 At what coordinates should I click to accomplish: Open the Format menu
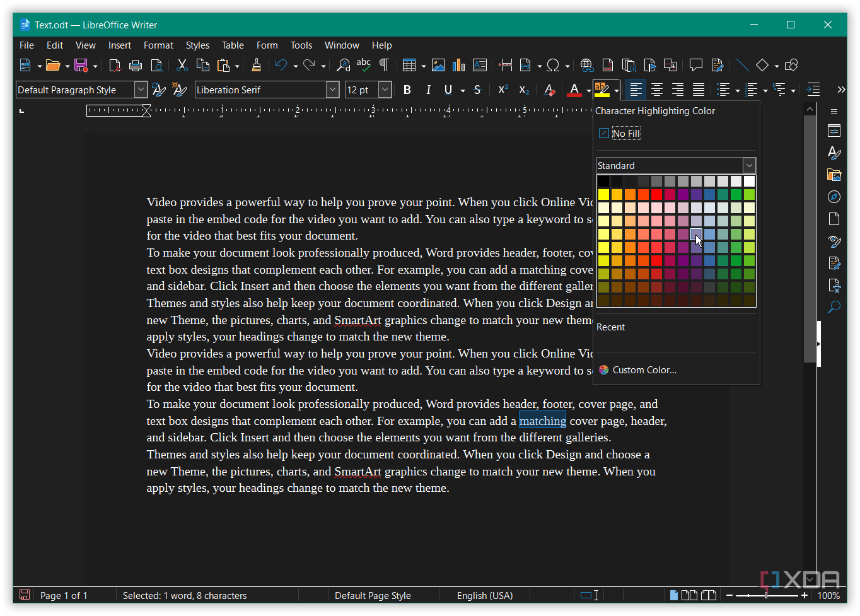[158, 45]
